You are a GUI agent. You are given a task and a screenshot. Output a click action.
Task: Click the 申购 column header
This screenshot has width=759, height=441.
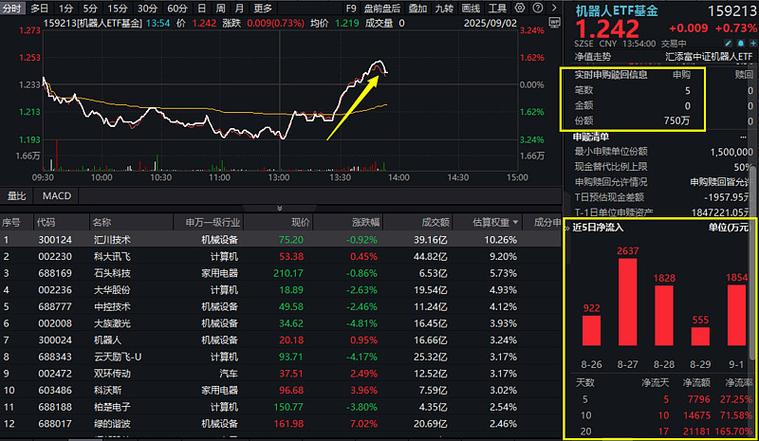pos(681,75)
